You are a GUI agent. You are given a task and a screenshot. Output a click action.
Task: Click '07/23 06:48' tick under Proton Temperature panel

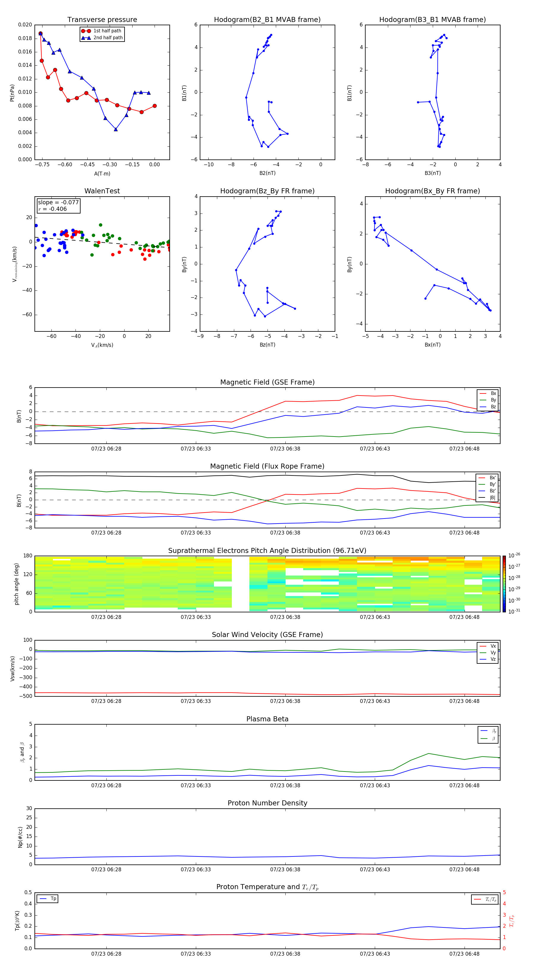pos(465,954)
